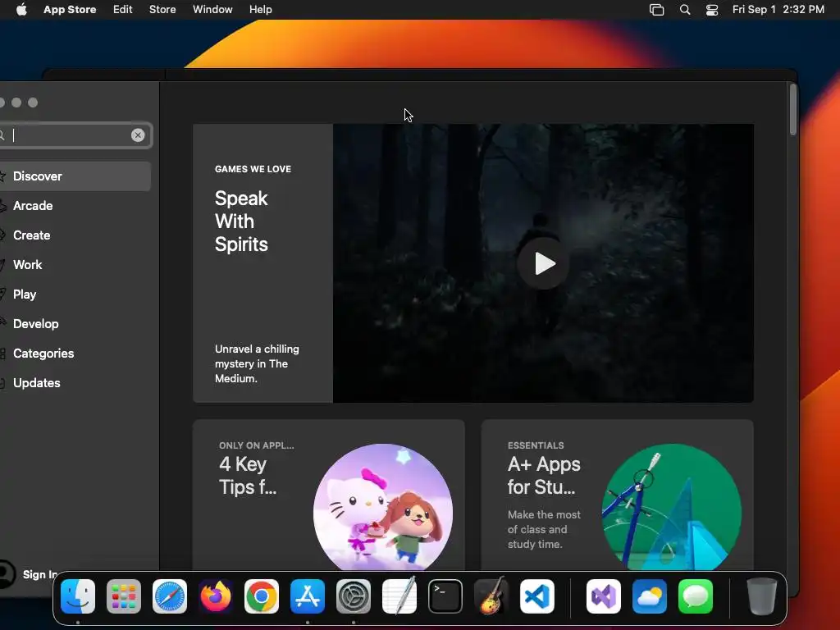This screenshot has height=630, width=840.
Task: Open Control Center in menu bar
Action: point(712,10)
